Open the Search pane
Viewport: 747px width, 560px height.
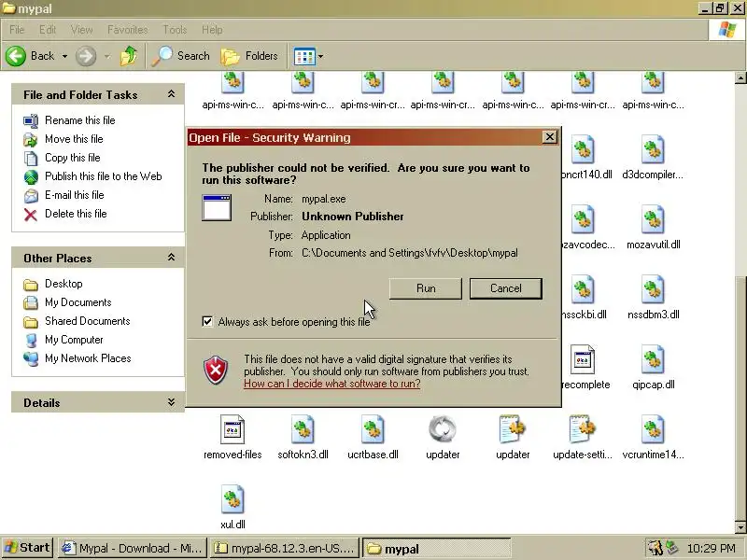[x=180, y=56]
